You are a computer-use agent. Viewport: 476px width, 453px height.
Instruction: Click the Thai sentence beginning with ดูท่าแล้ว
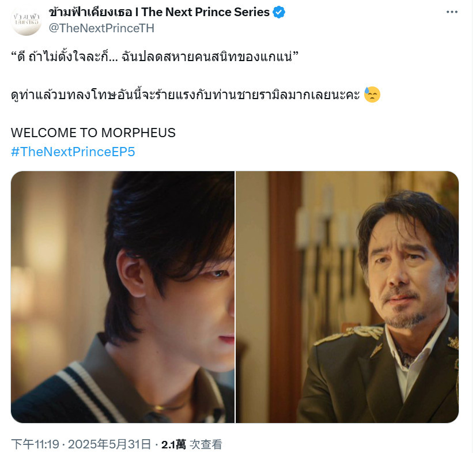pyautogui.click(x=186, y=95)
